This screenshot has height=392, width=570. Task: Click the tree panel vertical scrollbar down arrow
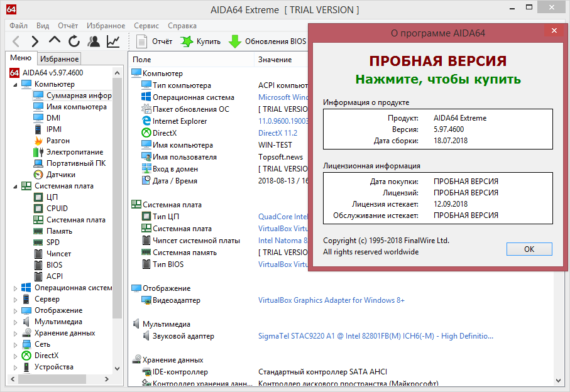(x=117, y=368)
